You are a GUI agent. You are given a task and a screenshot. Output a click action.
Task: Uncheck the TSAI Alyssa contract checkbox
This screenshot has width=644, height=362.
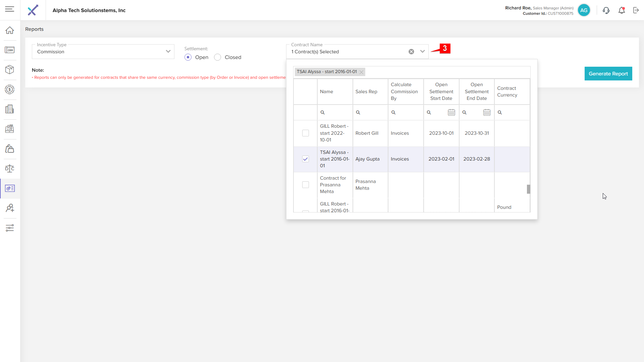coord(306,159)
